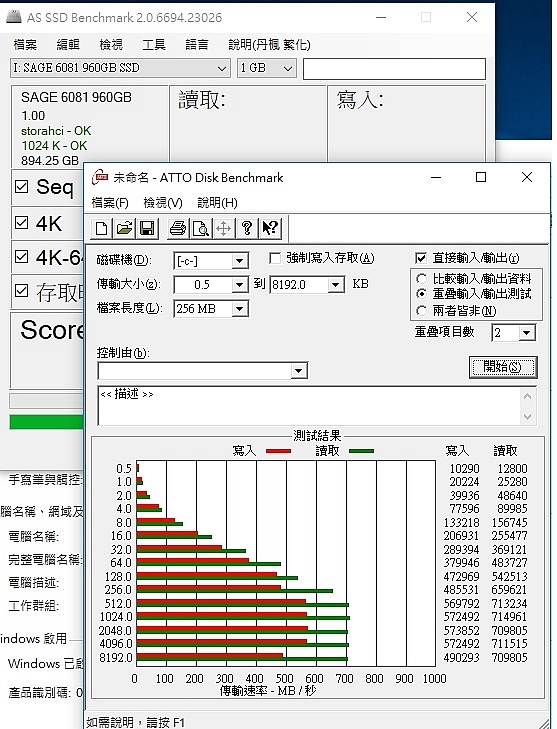
Task: Open the AS SSD 編輯 menu
Action: pyautogui.click(x=68, y=45)
